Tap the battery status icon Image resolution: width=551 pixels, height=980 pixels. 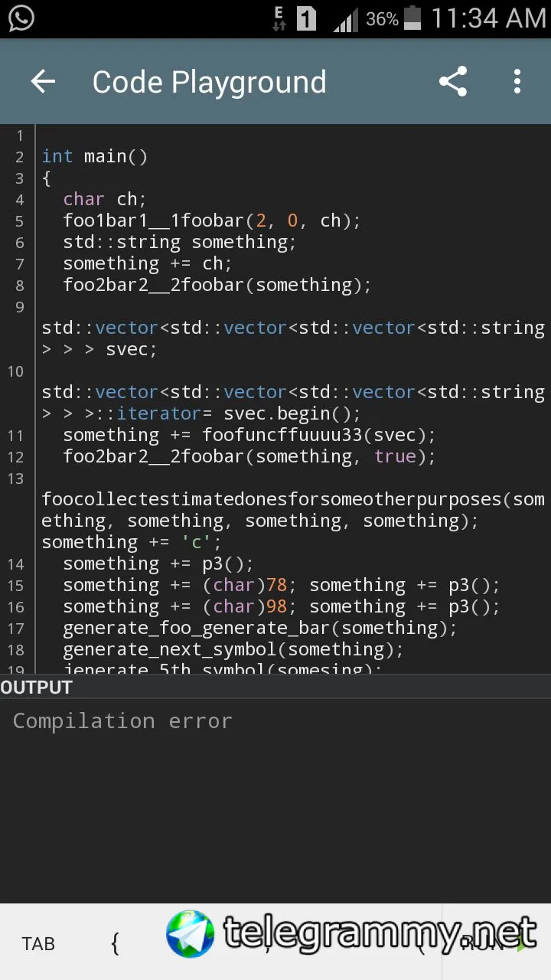[x=412, y=18]
